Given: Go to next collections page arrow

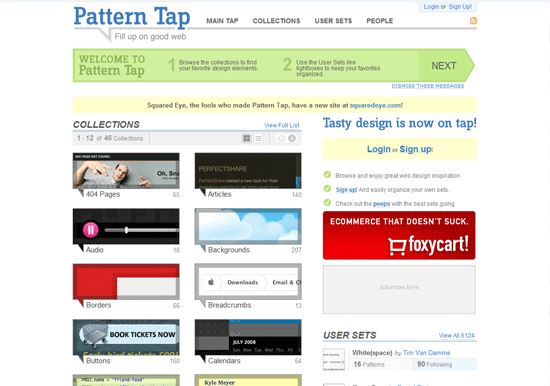Looking at the screenshot, I should tap(291, 138).
